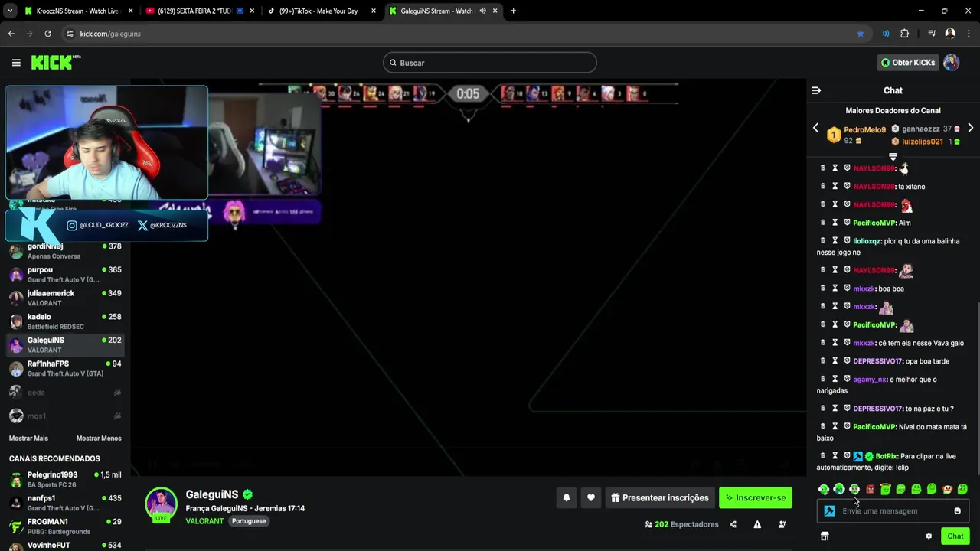Open kadelo Battlefield REDSEC channel
The width and height of the screenshot is (980, 551).
(65, 321)
